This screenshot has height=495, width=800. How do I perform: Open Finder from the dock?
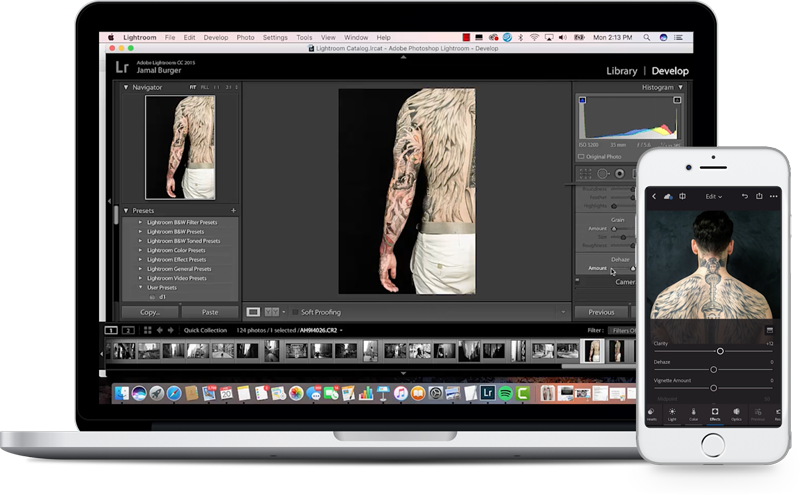click(x=121, y=393)
